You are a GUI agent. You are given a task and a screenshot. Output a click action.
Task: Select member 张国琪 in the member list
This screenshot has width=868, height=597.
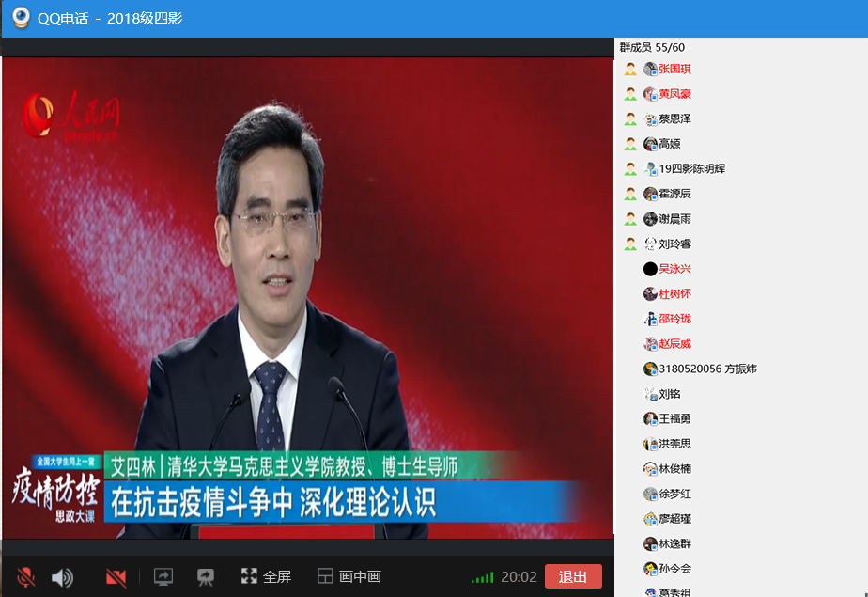[674, 69]
